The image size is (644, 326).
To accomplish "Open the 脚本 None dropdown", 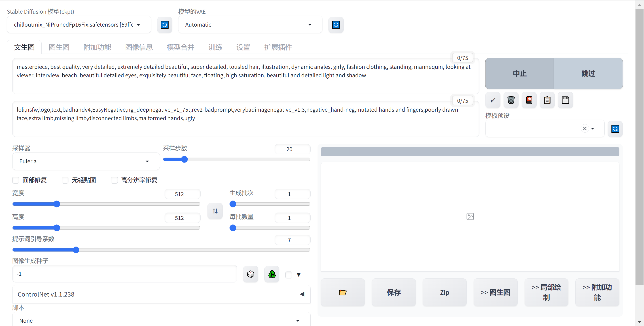I will (161, 320).
